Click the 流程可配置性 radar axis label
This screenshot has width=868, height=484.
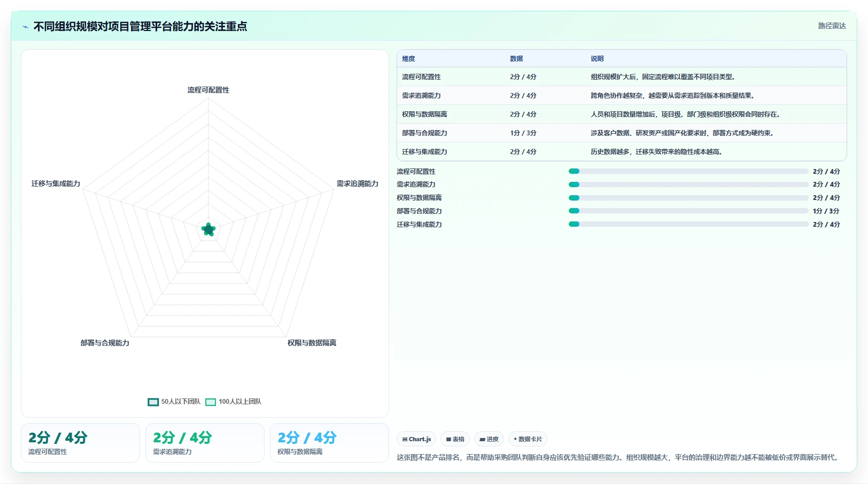(208, 90)
